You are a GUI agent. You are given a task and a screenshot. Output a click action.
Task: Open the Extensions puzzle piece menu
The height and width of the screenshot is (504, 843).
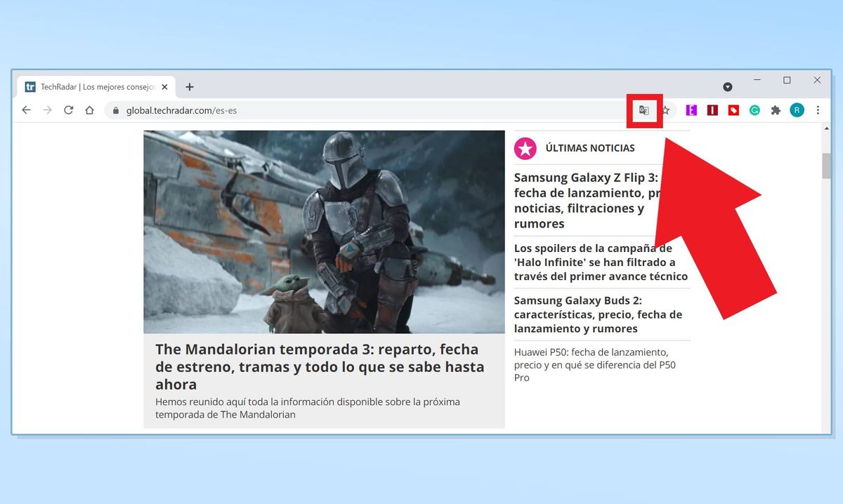click(775, 110)
